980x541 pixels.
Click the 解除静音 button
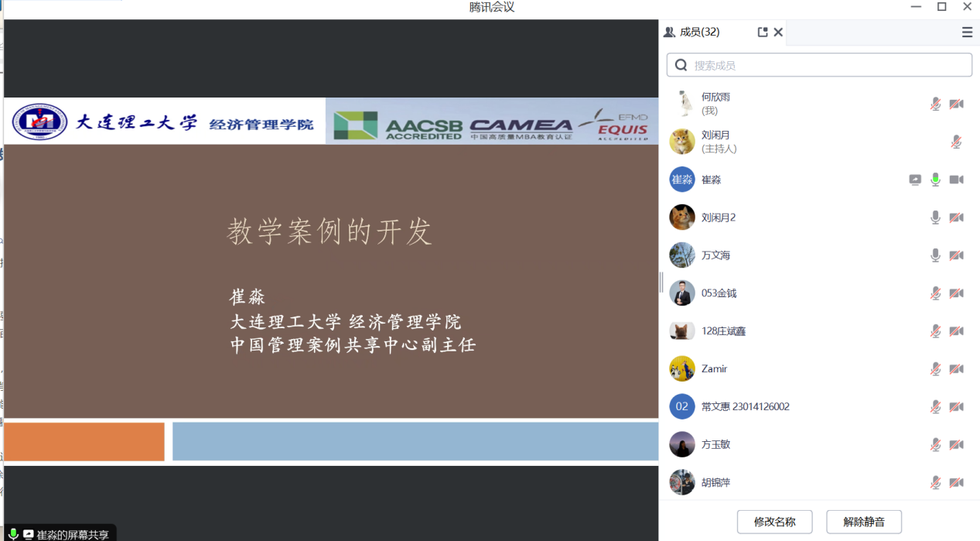pos(863,522)
